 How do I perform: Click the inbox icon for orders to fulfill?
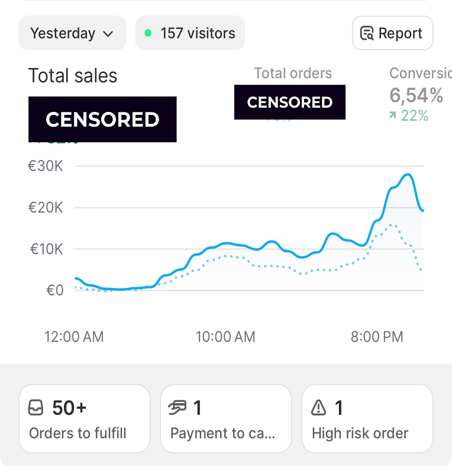tap(36, 408)
